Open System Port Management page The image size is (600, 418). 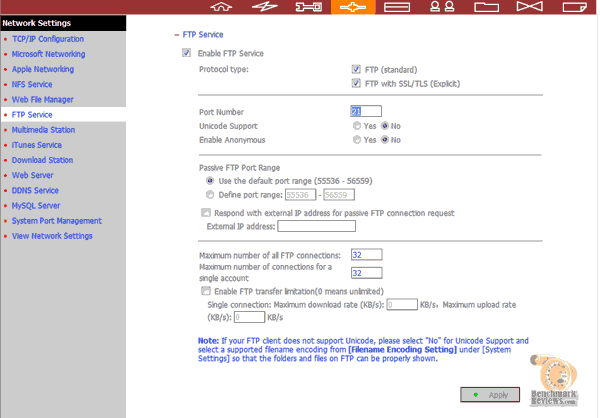pyautogui.click(x=57, y=220)
